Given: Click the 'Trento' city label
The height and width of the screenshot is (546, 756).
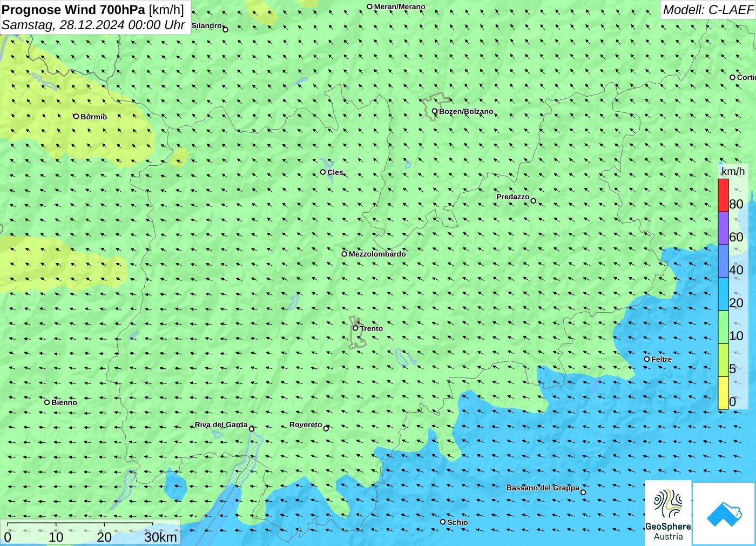Looking at the screenshot, I should pos(372,328).
